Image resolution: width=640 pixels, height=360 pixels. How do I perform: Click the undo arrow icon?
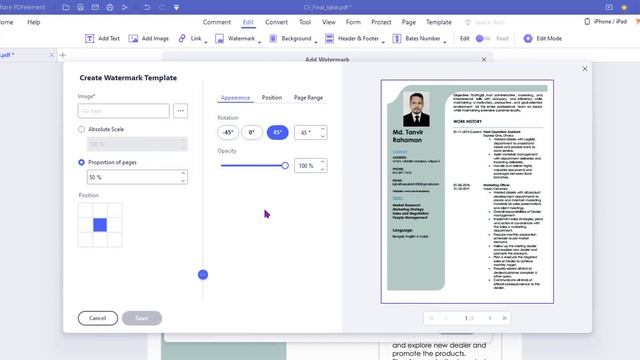click(x=147, y=7)
